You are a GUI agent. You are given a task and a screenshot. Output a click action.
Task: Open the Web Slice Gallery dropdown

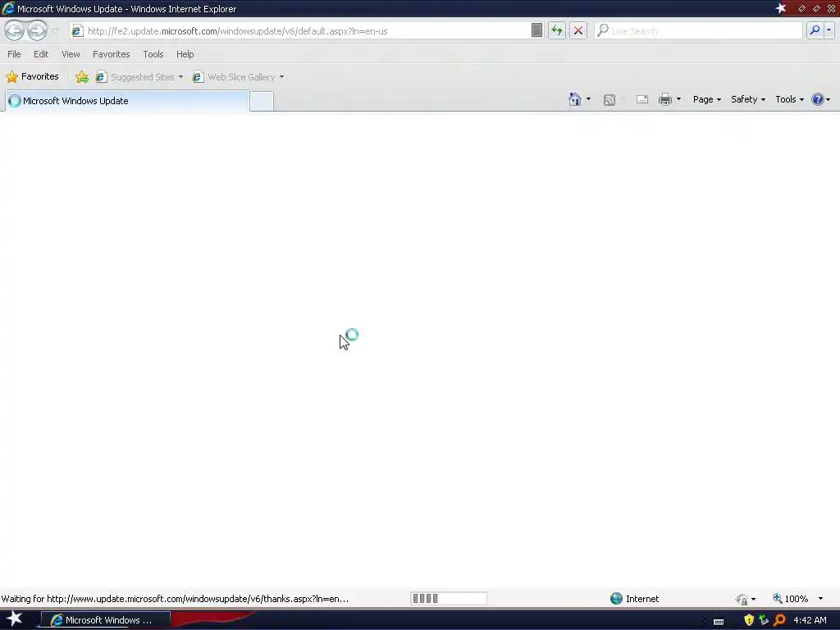coord(239,77)
